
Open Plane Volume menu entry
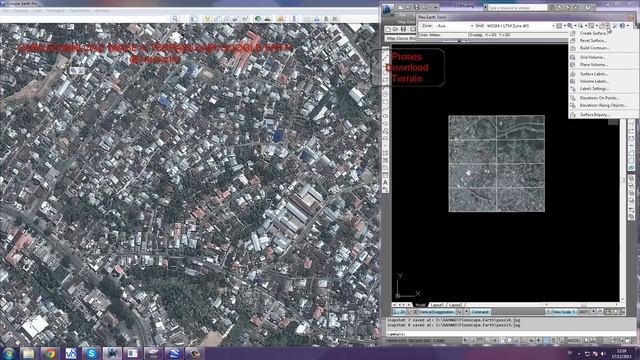594,64
